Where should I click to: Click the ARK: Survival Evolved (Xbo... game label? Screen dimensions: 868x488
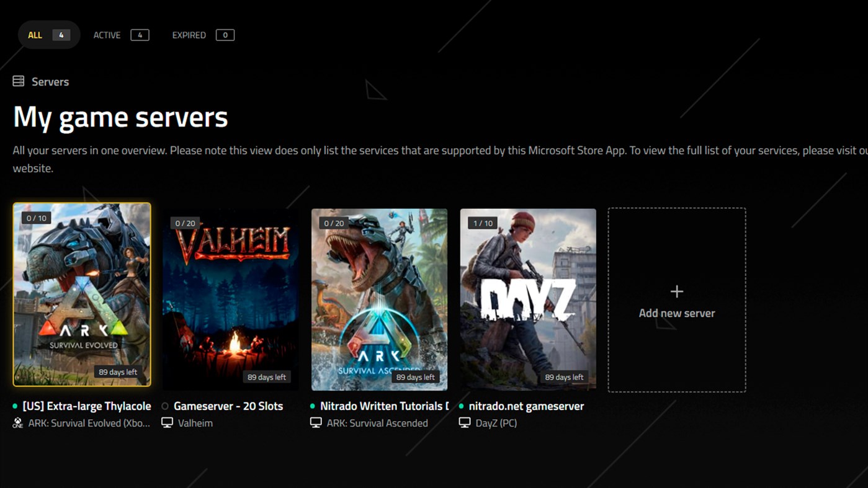pos(89,424)
